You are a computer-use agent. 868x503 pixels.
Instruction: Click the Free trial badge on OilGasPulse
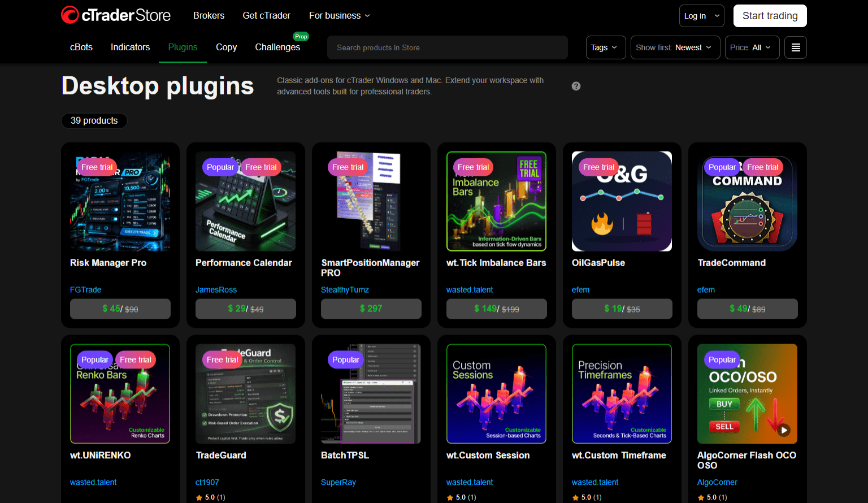click(x=598, y=167)
